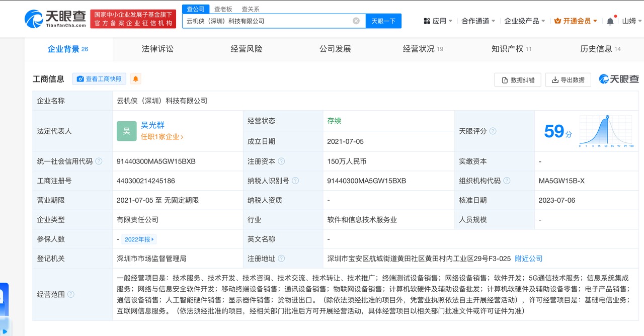Switch to the 法律诉讼 tab

[x=157, y=49]
